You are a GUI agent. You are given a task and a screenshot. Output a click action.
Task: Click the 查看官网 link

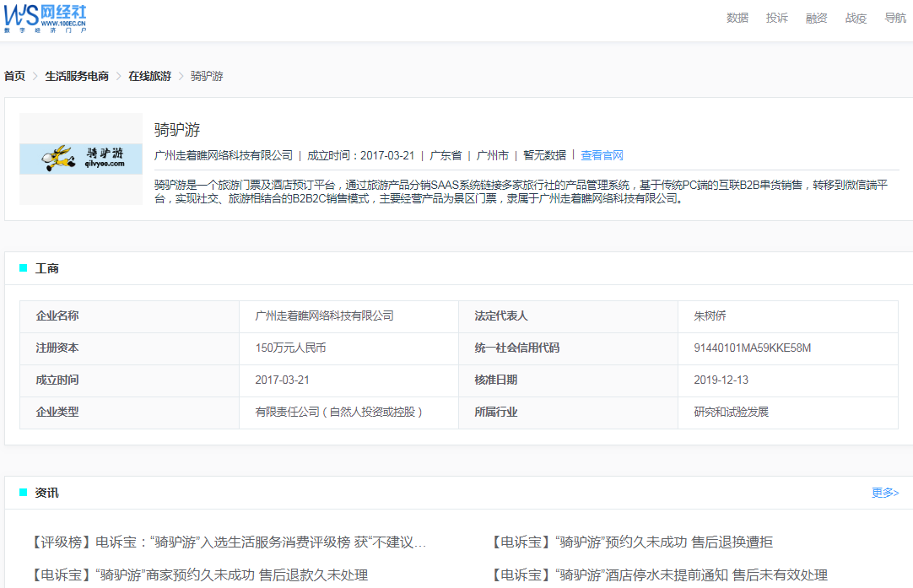point(602,155)
